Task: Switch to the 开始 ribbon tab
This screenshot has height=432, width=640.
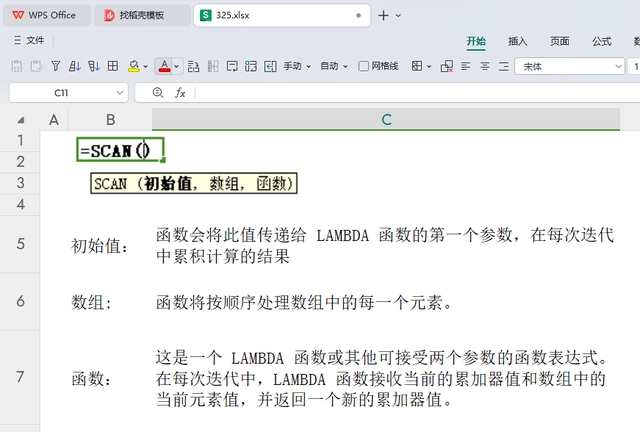Action: point(476,41)
